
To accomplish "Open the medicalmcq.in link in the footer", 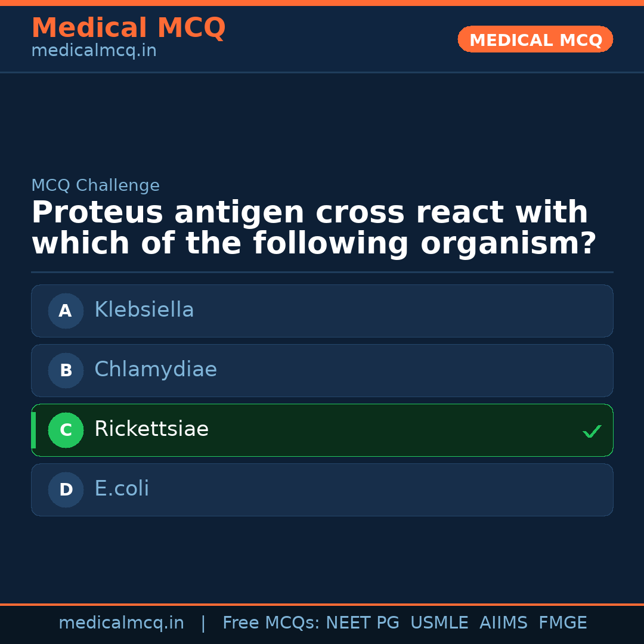I will (121, 623).
